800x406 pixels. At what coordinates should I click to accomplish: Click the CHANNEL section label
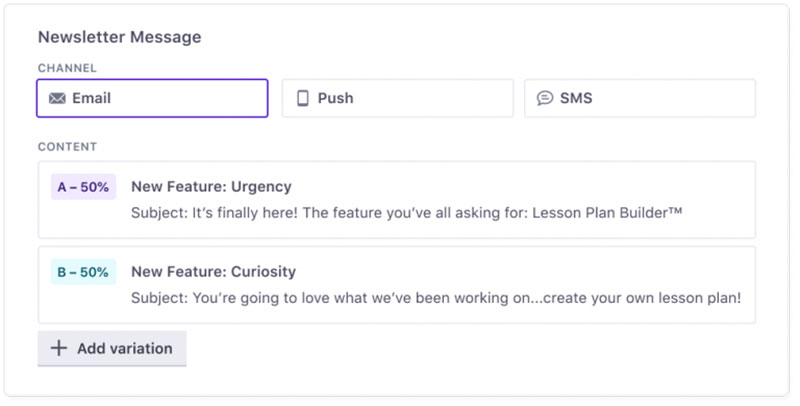tap(67, 68)
